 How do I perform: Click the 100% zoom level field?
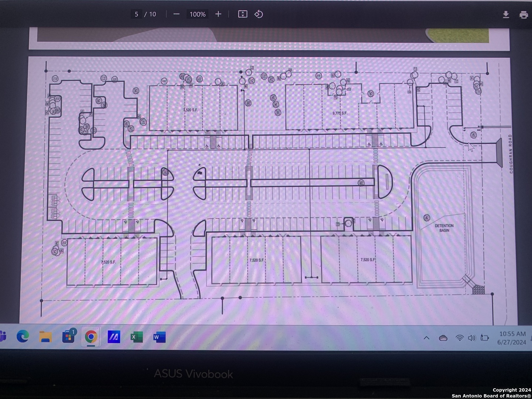click(x=197, y=14)
